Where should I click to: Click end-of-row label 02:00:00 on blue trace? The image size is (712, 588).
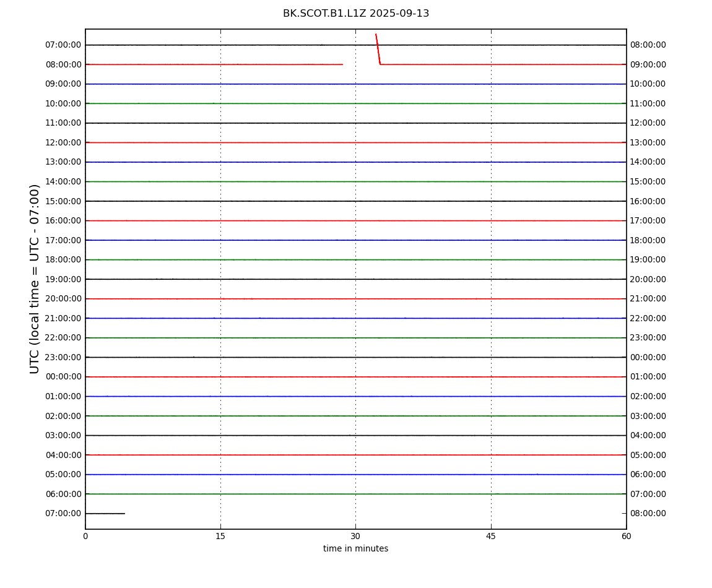648,396
